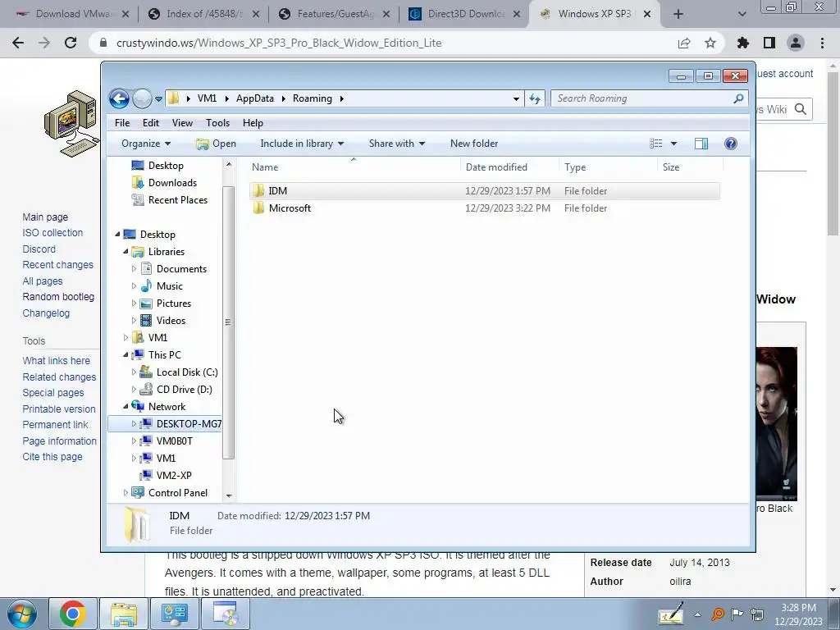Open the recent locations dropdown arrow
Image resolution: width=840 pixels, height=630 pixels.
(x=158, y=99)
